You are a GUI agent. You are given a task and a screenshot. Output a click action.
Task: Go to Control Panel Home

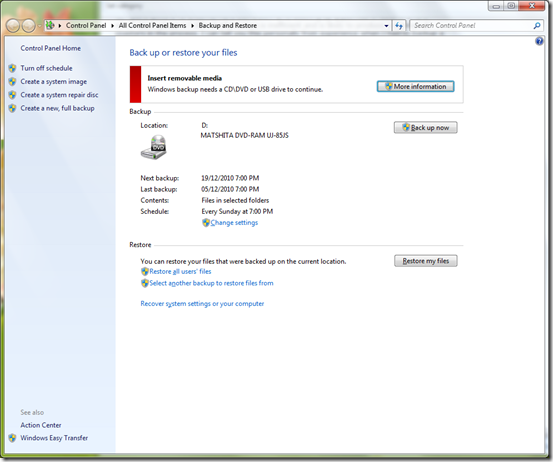click(50, 48)
